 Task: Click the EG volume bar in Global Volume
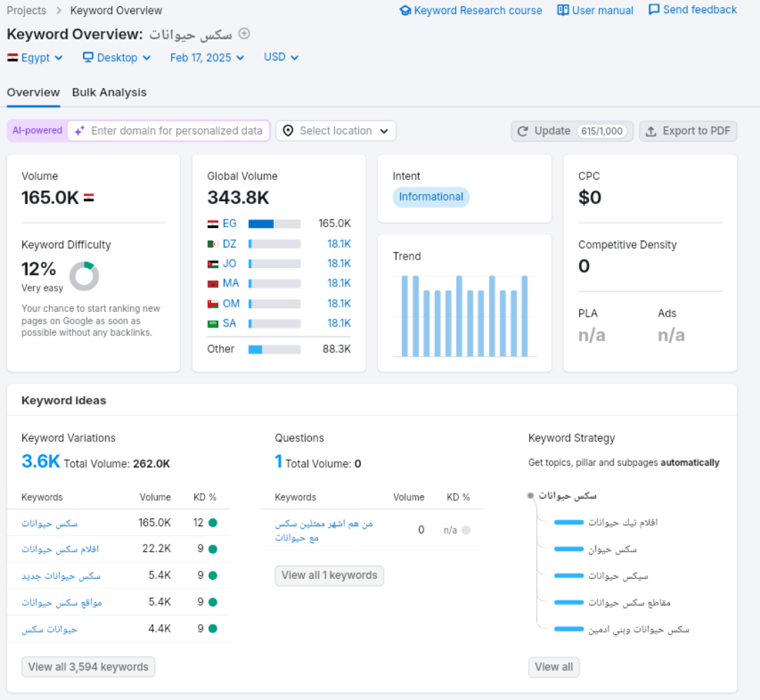(274, 224)
